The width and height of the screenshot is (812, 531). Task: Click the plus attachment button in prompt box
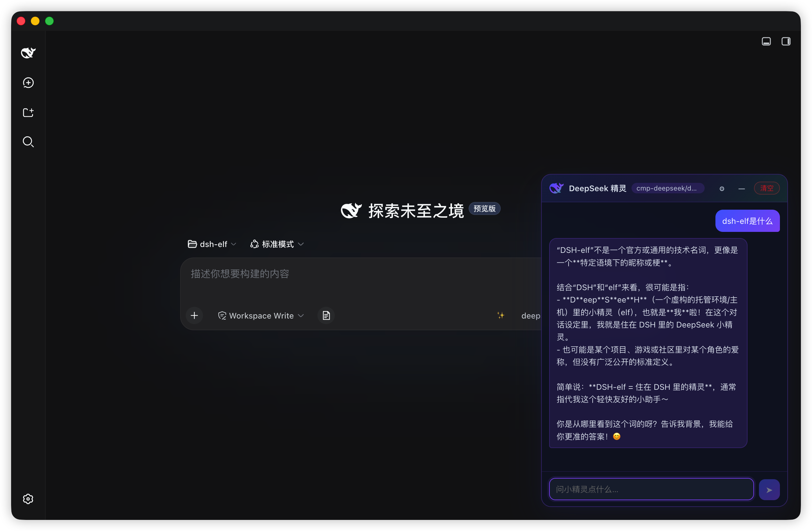click(194, 315)
